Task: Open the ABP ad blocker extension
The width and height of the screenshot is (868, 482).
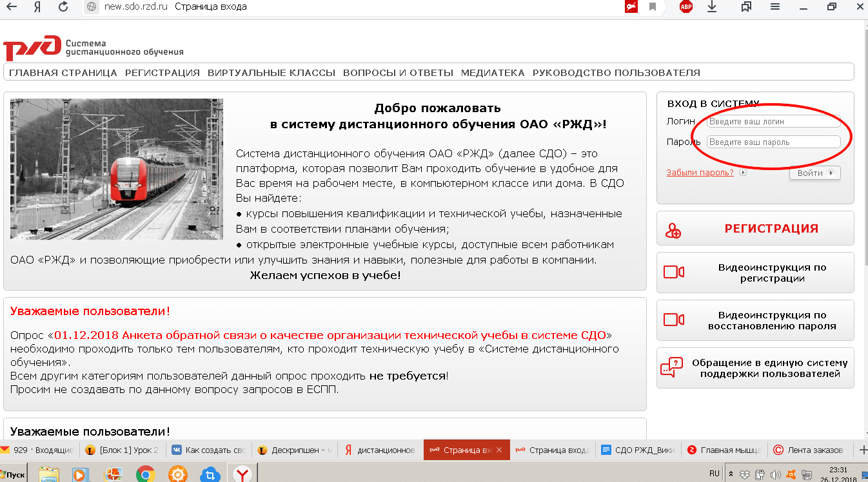Action: 686,7
